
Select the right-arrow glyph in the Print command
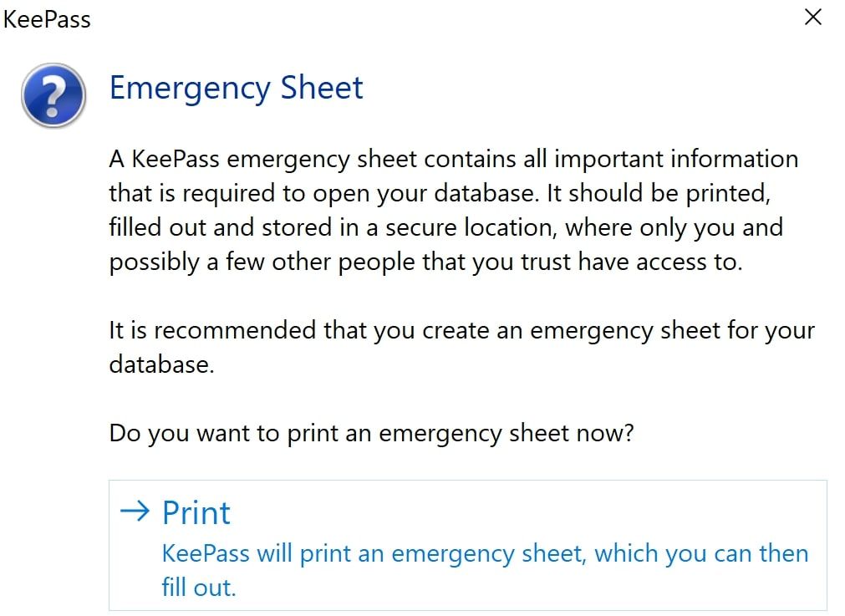point(134,512)
